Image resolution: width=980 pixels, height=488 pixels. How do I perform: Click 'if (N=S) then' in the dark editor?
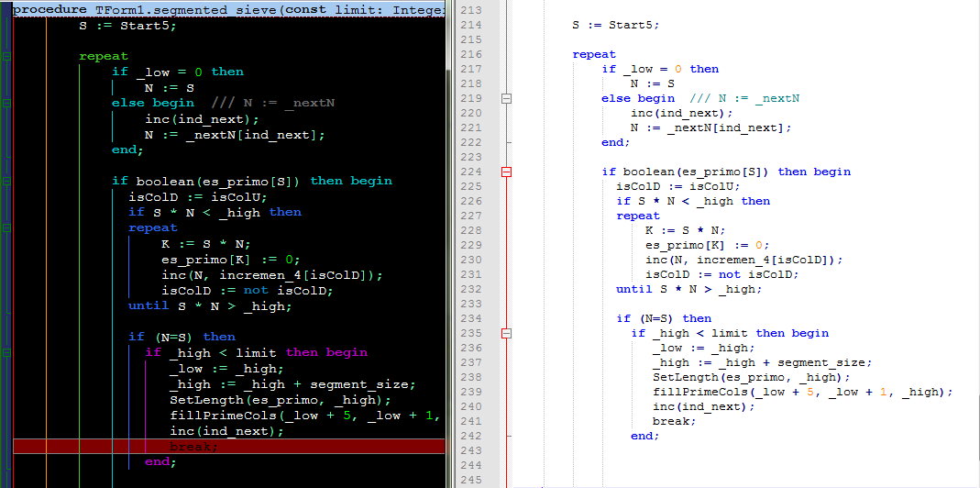click(182, 338)
